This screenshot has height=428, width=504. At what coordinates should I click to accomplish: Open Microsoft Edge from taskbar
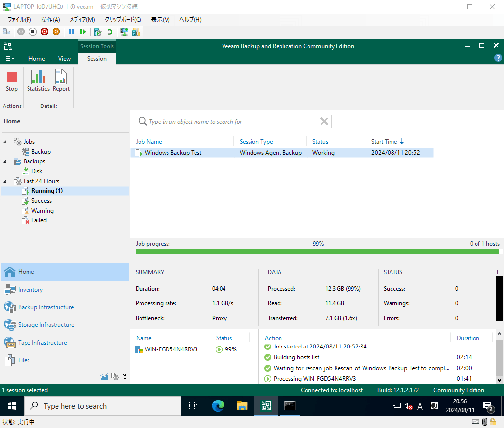[x=218, y=406]
